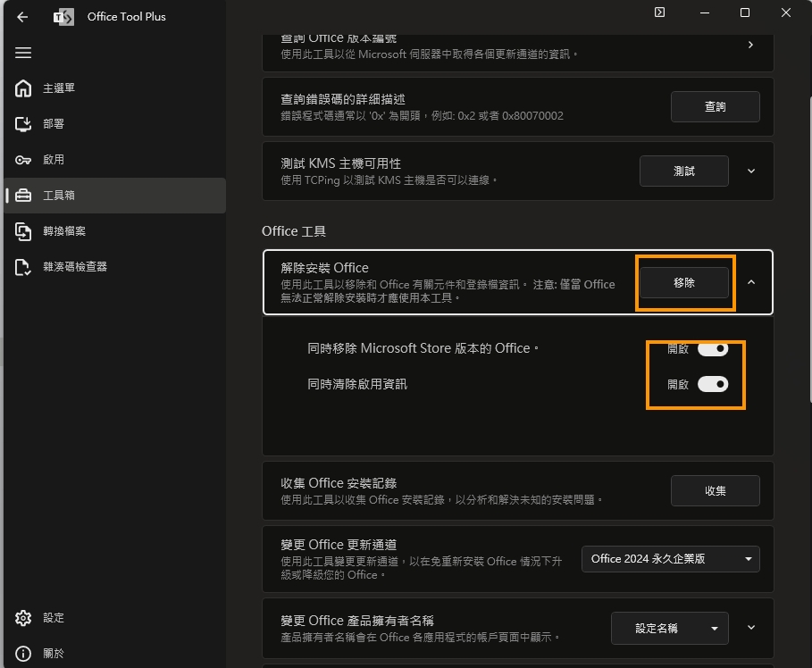Minimize the Office Tool Plus window
This screenshot has height=668, width=812.
pos(704,13)
